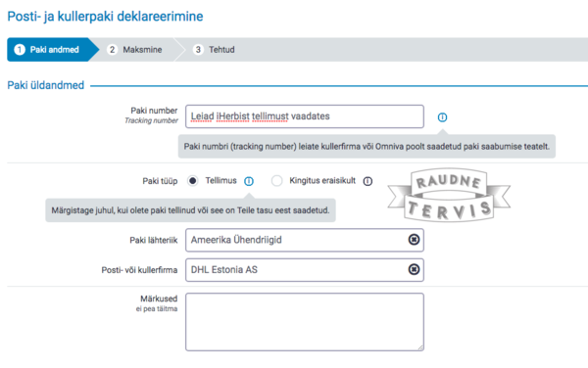Open the Paki lähteriik country combo box
The height and width of the screenshot is (368, 588).
pos(305,240)
